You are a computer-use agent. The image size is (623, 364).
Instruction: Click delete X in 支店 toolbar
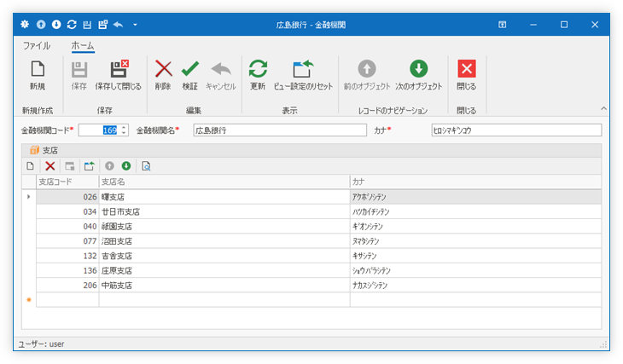tap(50, 166)
